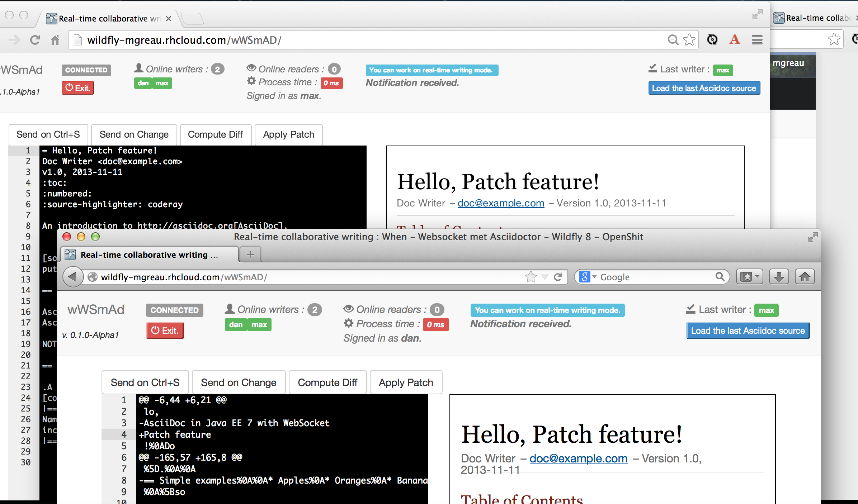
Task: Click 'Load the last Asciidoc source' in Chrome
Action: 704,88
